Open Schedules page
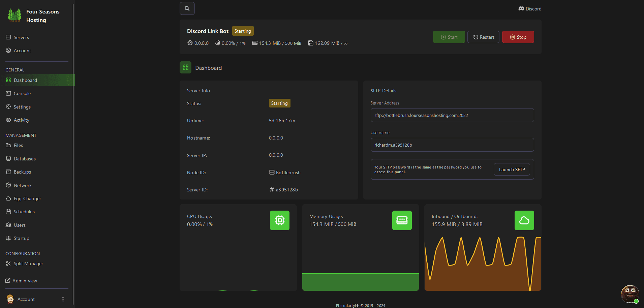This screenshot has width=644, height=308. coord(37,212)
